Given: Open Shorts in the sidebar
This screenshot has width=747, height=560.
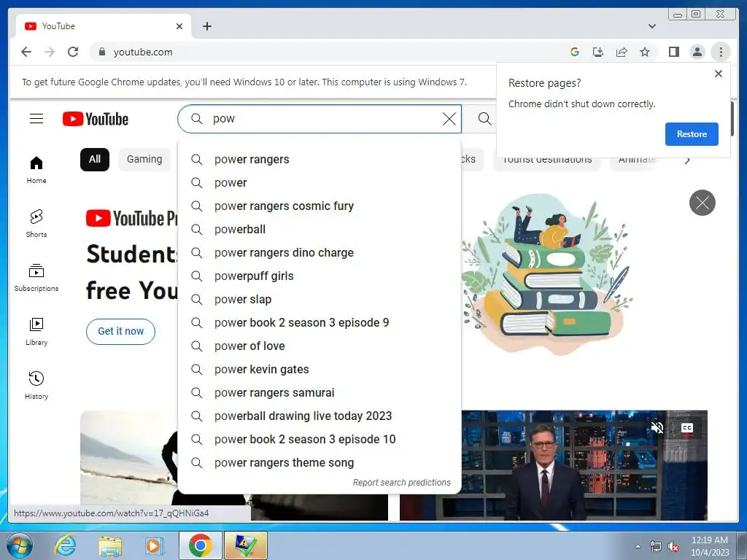Looking at the screenshot, I should pos(36,223).
